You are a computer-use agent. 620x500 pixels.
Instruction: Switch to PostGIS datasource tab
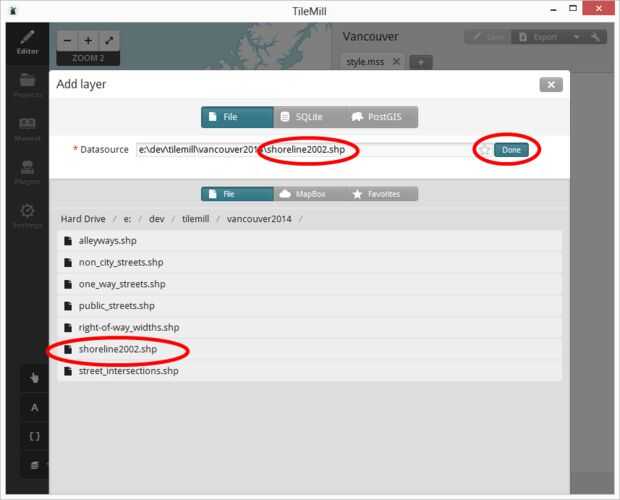[x=381, y=117]
